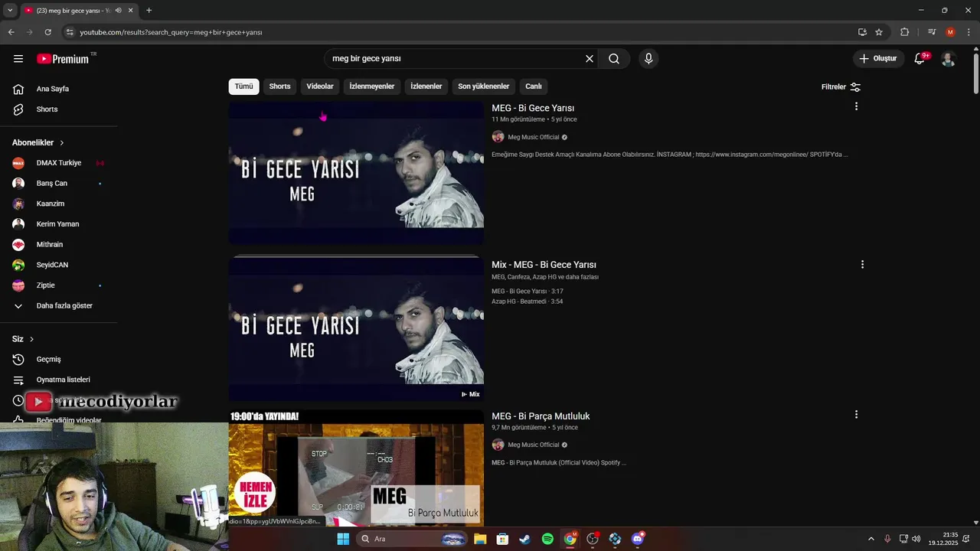Open a new browser tab

point(149,10)
